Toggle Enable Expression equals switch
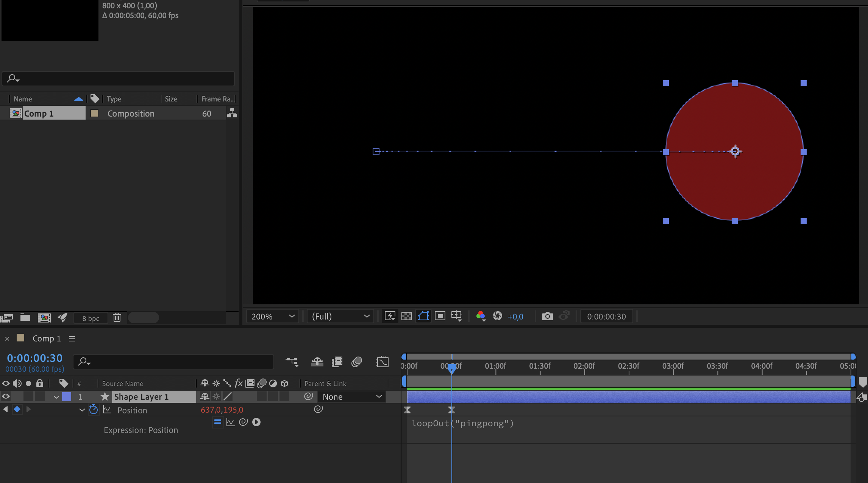 tap(217, 422)
